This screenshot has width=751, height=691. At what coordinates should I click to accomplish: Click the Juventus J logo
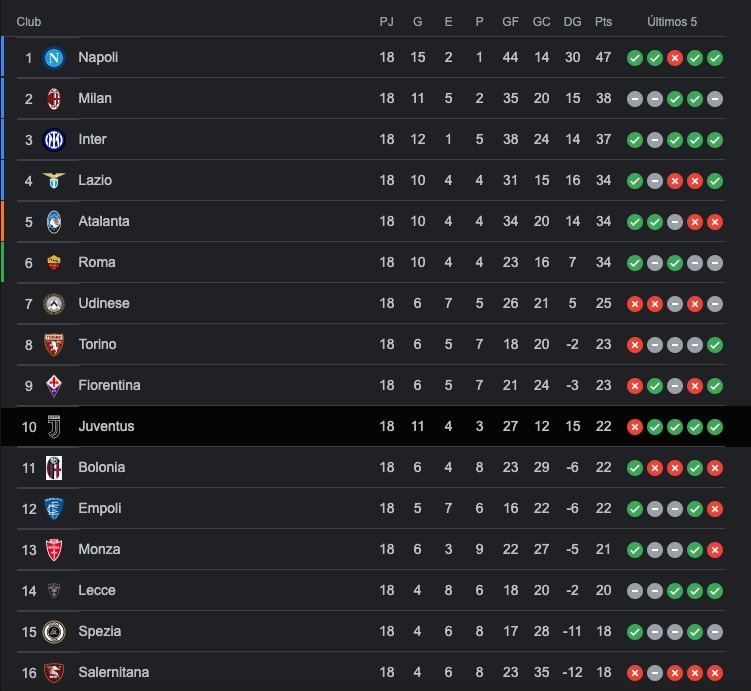[x=54, y=427]
